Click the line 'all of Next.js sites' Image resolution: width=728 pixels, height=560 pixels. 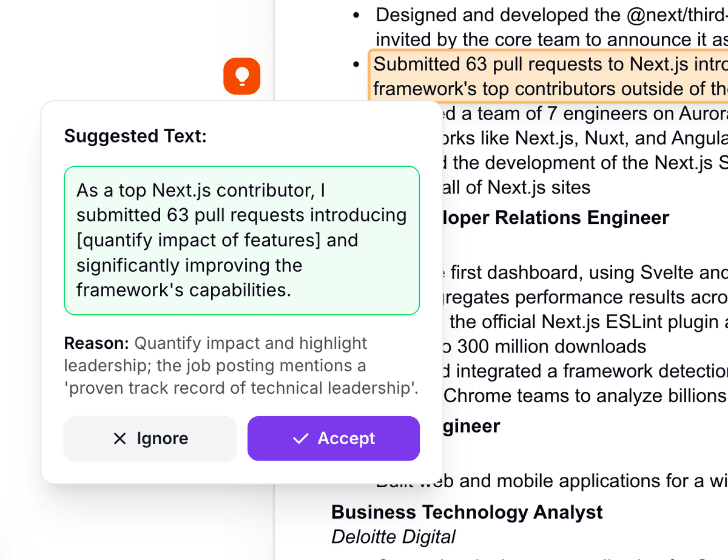click(x=517, y=187)
